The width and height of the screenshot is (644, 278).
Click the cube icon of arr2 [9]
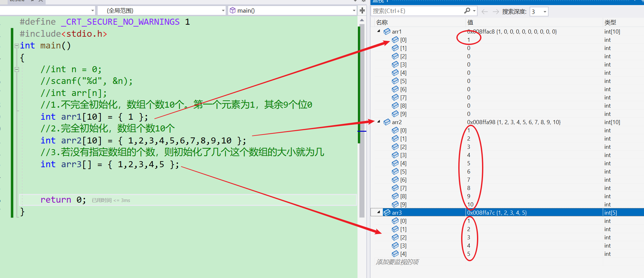(395, 204)
